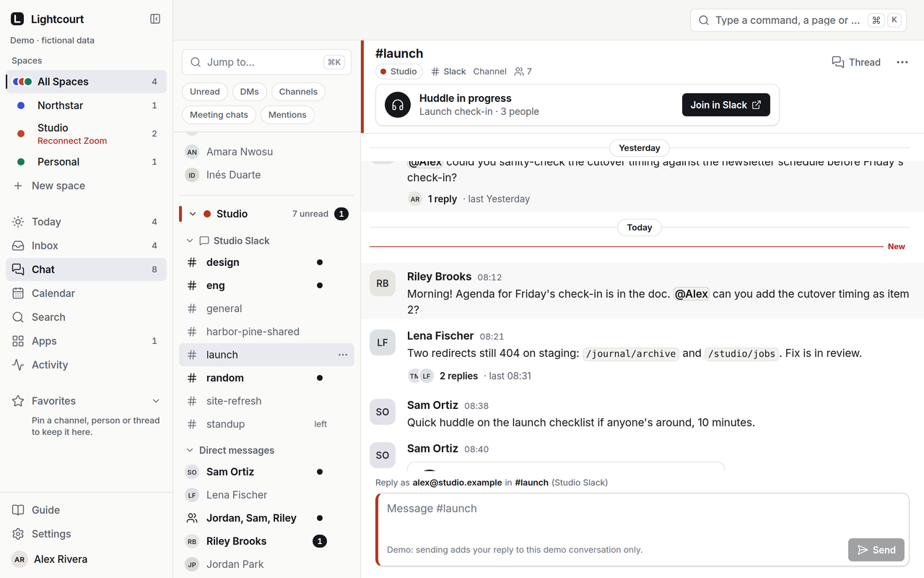Toggle the Mentions filter chip
924x578 pixels.
287,115
